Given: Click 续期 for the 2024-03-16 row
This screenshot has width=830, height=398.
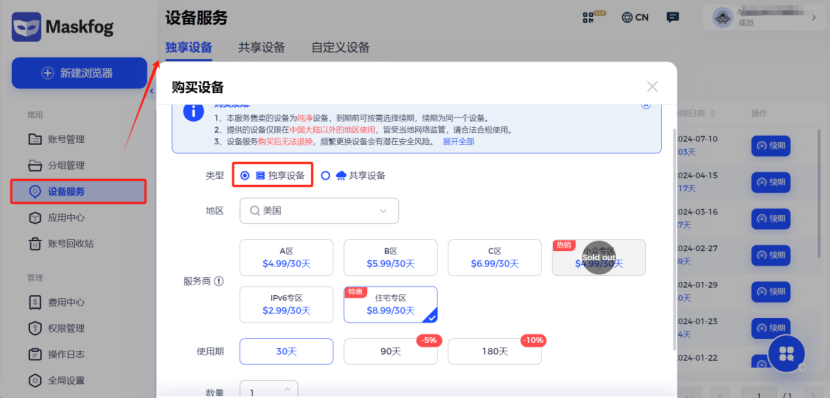Looking at the screenshot, I should pos(771,219).
